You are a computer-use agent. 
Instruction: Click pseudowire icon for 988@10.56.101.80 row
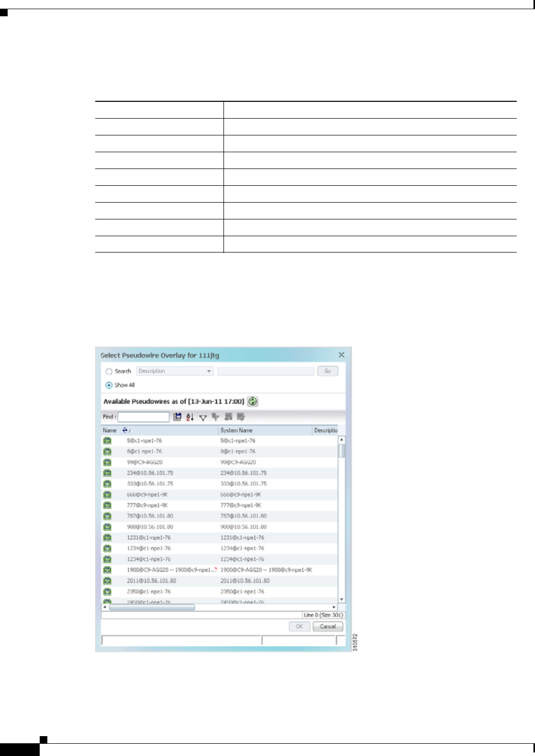107,527
